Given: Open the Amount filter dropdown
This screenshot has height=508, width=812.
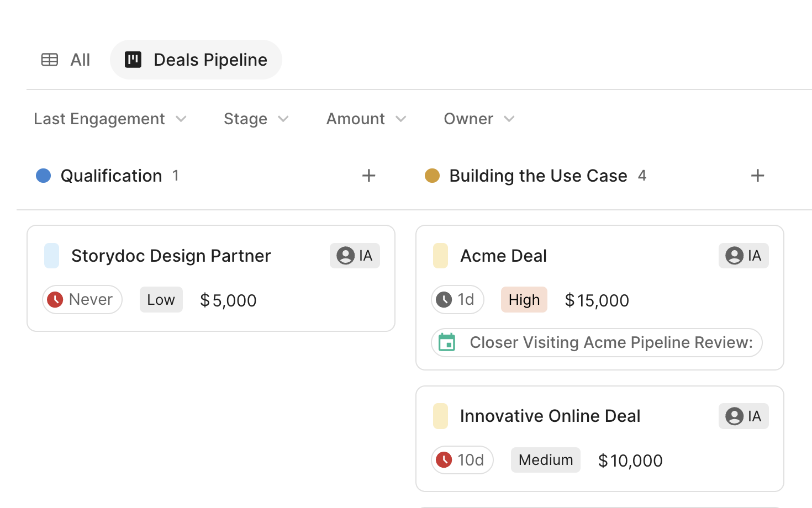Looking at the screenshot, I should (366, 119).
